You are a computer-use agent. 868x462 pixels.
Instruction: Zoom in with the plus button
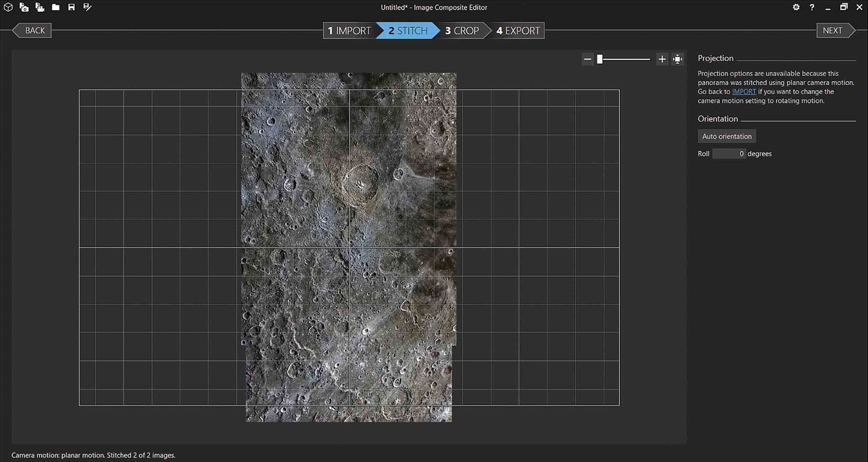point(662,59)
